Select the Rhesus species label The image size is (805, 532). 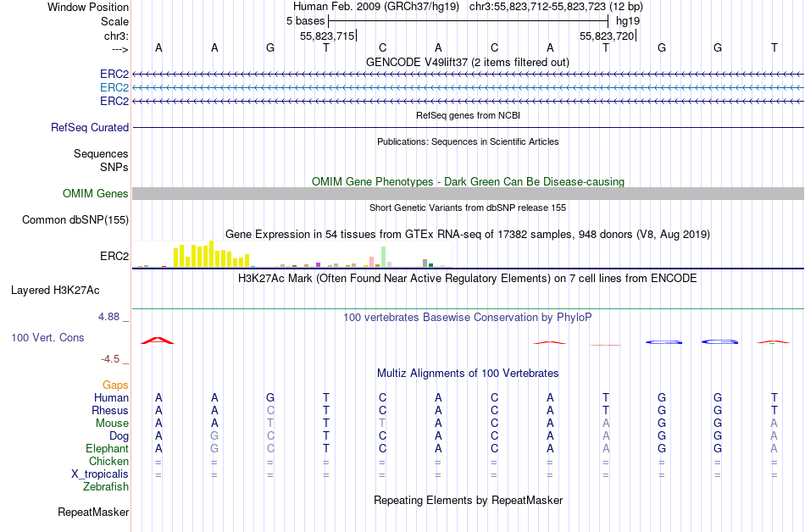pos(110,410)
